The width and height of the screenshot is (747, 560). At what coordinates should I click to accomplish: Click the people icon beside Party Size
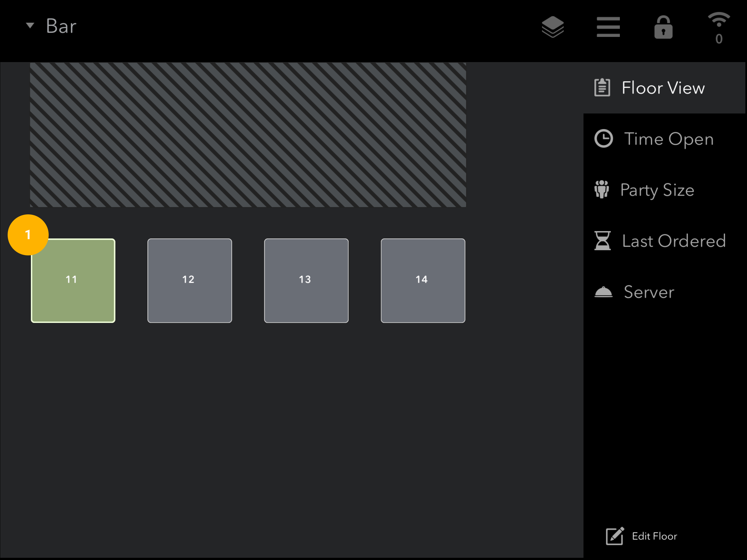click(602, 189)
